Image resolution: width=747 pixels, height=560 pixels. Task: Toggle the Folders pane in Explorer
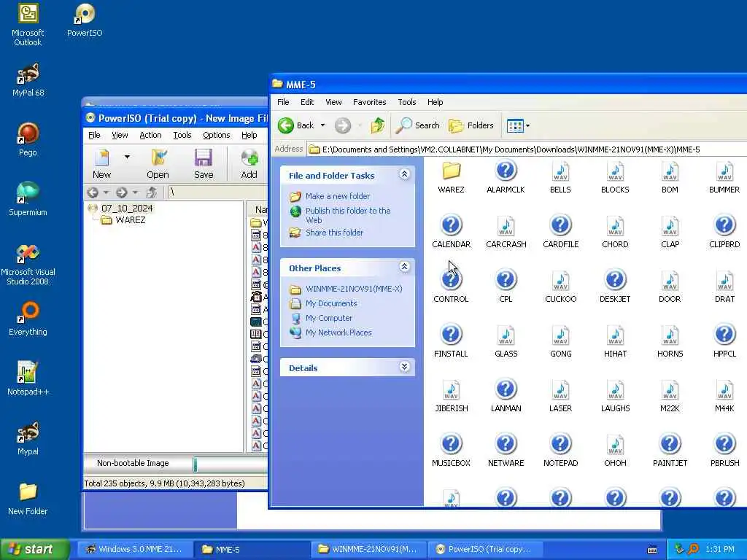pos(471,125)
